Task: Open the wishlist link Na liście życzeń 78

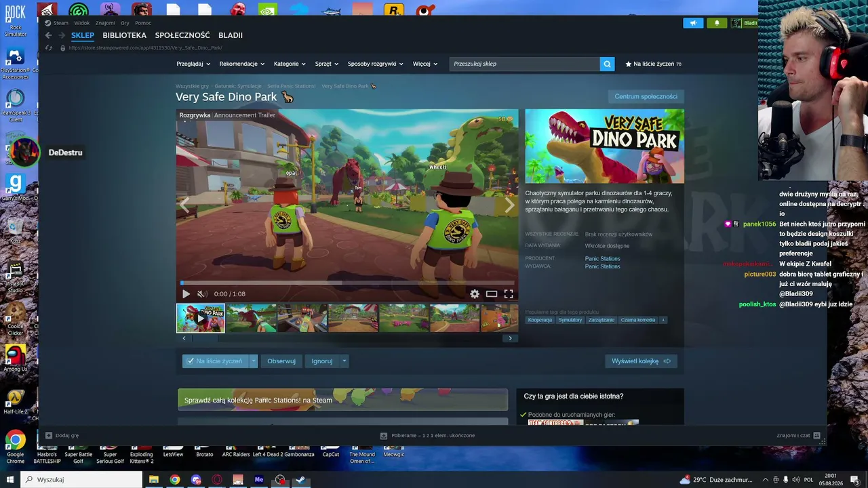Action: (x=653, y=64)
